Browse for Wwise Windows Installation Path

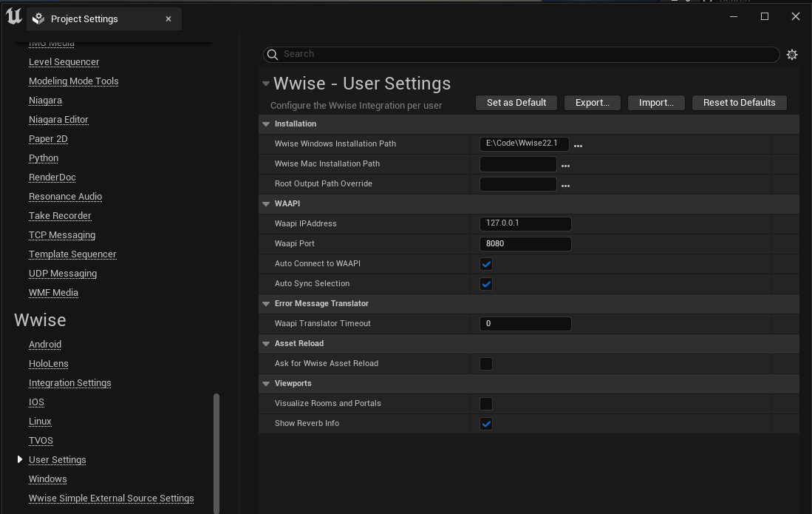pos(578,146)
